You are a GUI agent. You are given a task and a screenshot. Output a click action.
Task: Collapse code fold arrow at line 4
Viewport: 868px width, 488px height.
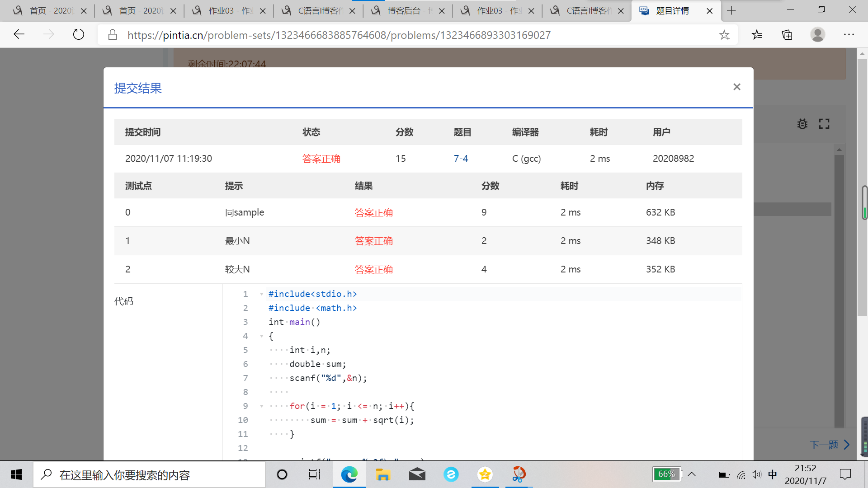point(261,336)
